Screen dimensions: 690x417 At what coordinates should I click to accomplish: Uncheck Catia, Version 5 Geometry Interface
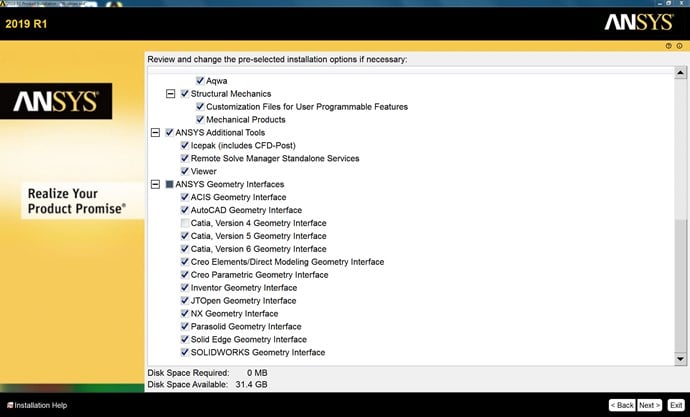[185, 236]
